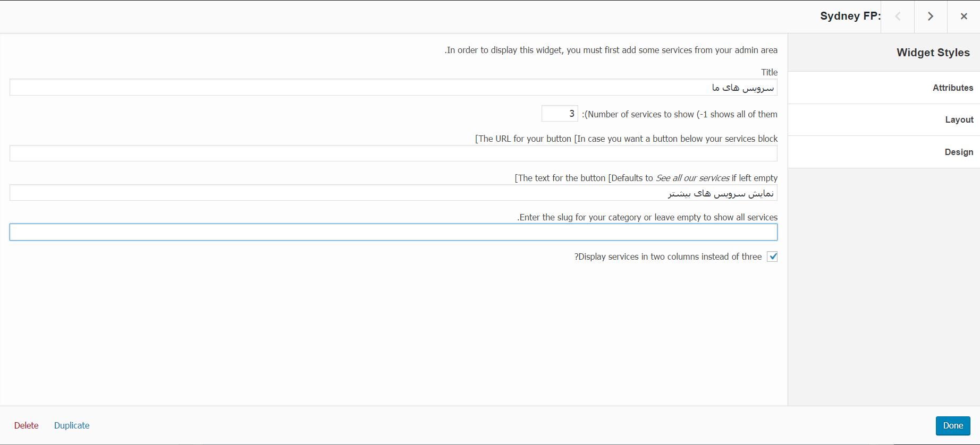980x445 pixels.
Task: Uncheck the two columns display checkbox
Action: click(x=772, y=256)
